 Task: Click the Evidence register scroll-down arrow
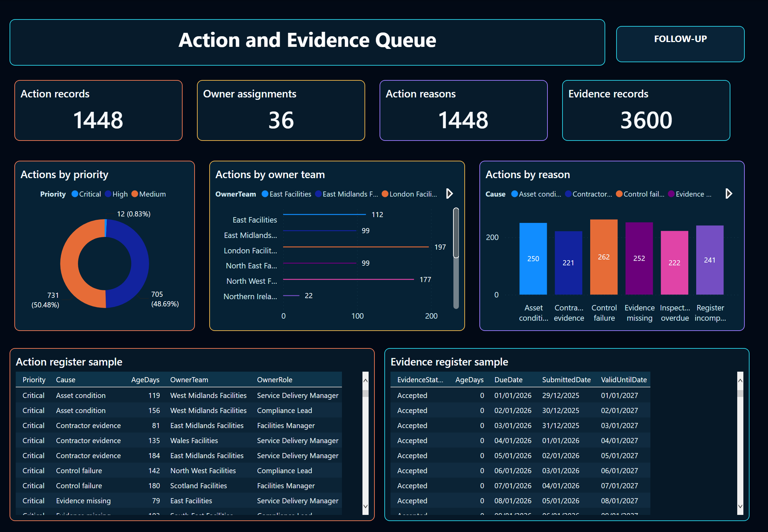(x=740, y=506)
